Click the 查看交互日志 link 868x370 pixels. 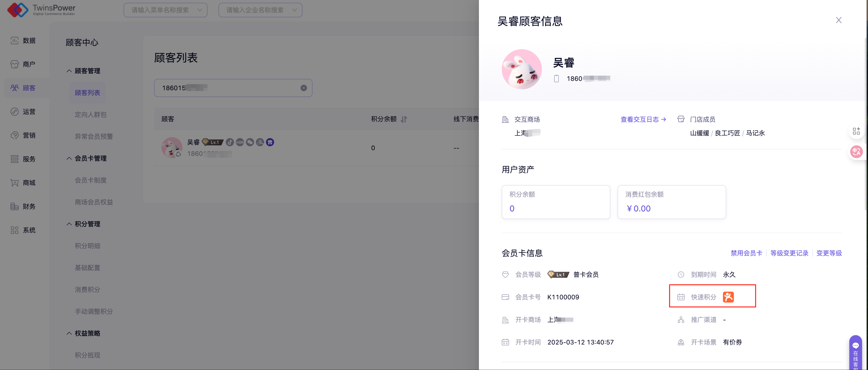tap(643, 119)
